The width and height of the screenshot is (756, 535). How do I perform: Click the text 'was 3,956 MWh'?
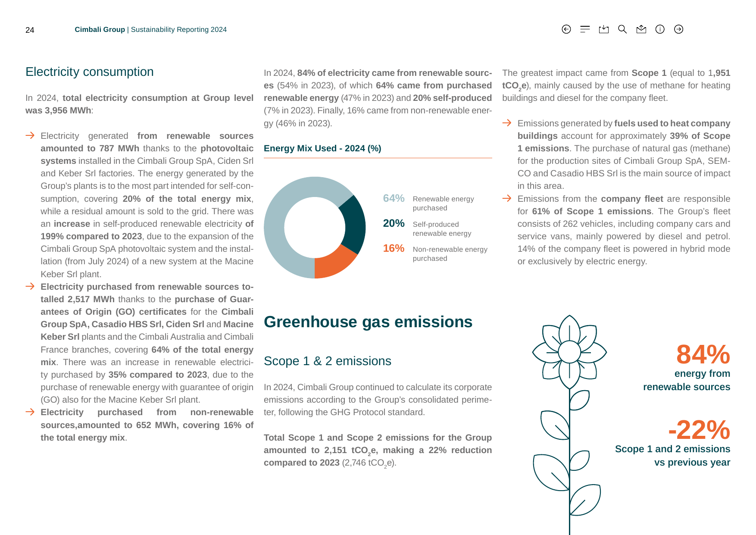coord(58,110)
